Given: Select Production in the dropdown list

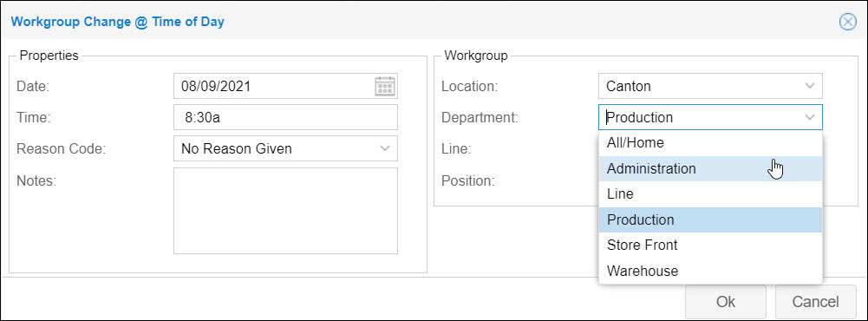Looking at the screenshot, I should (710, 219).
